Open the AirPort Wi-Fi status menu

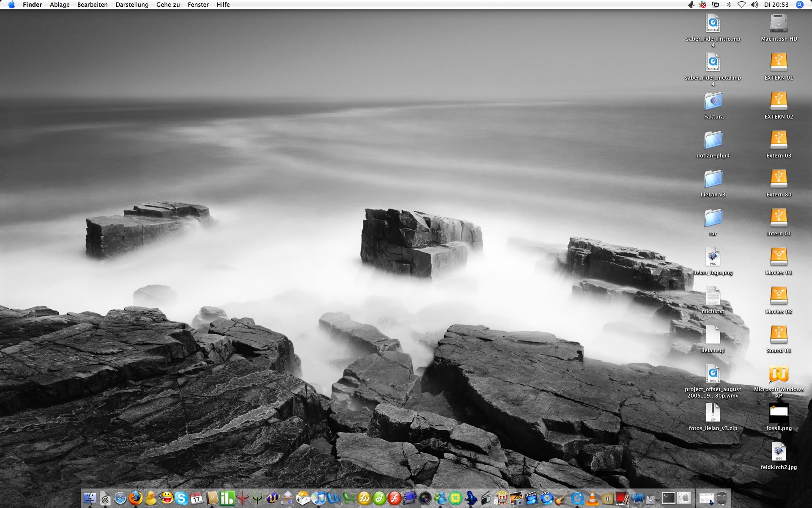coord(741,5)
